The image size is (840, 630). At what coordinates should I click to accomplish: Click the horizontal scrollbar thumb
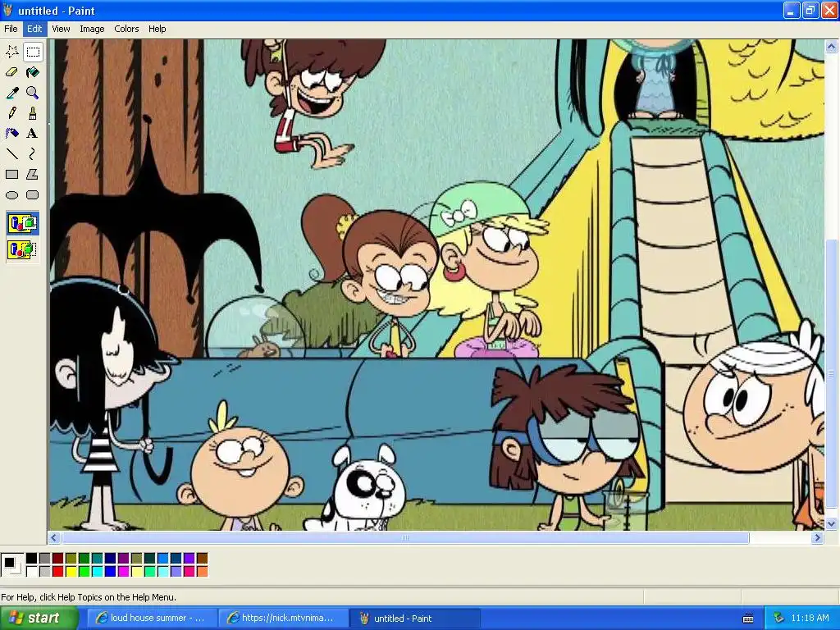[405, 538]
